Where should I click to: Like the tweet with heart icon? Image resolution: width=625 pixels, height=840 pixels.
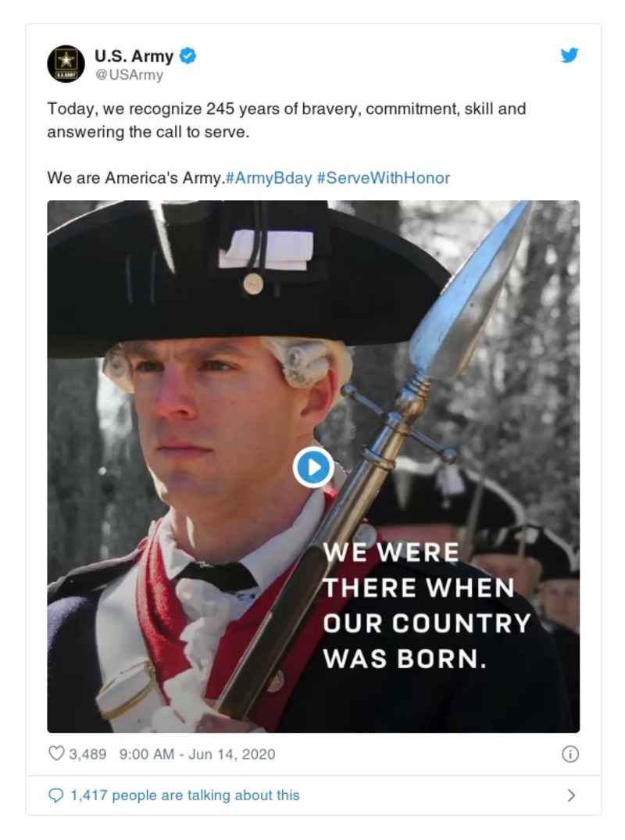tap(56, 754)
